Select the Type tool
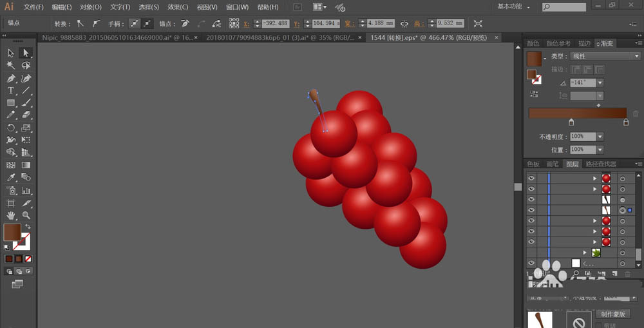 click(11, 90)
